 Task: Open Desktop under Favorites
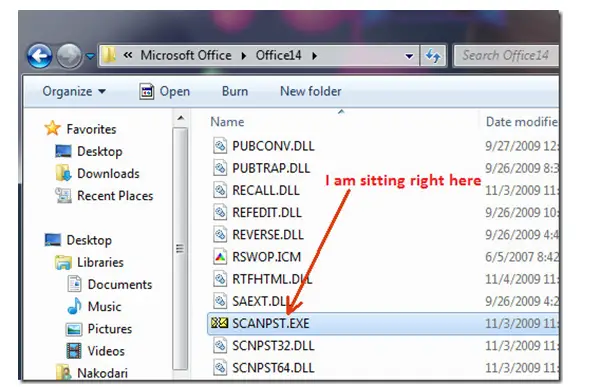[100, 151]
